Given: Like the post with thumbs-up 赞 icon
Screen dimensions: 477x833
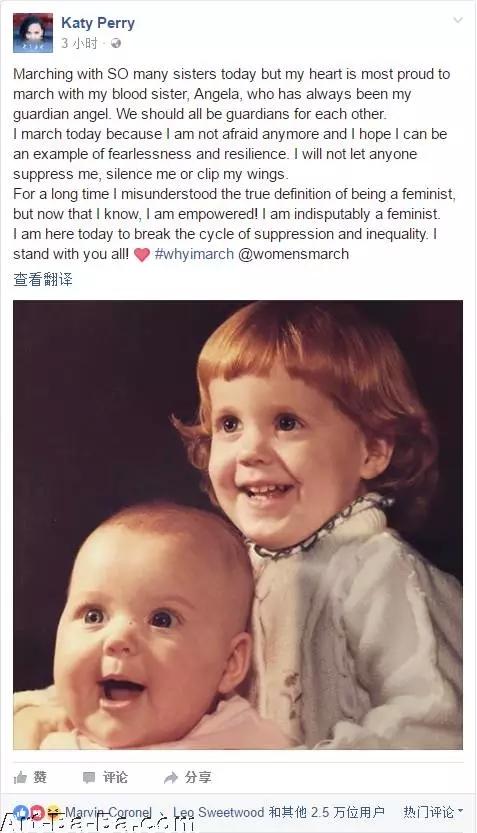Looking at the screenshot, I should 20,778.
